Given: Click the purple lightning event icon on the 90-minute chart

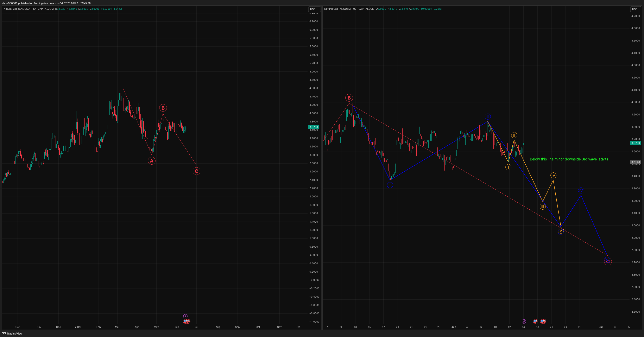Looking at the screenshot, I should [x=524, y=321].
